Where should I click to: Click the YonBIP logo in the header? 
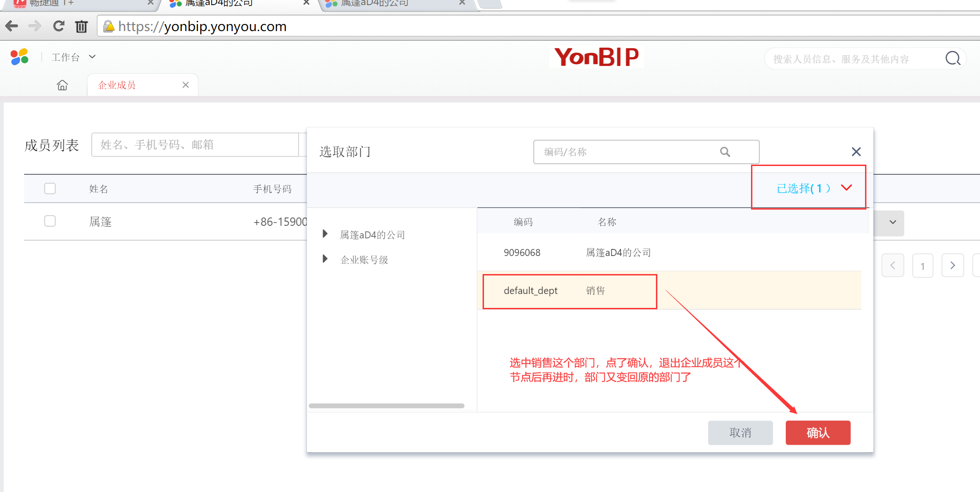[x=596, y=57]
